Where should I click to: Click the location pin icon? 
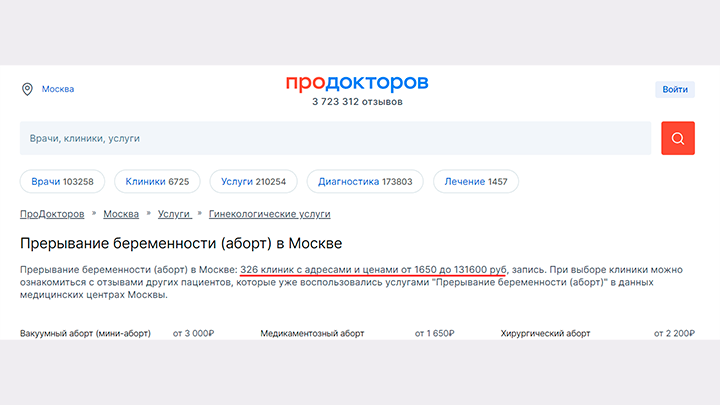click(x=27, y=89)
